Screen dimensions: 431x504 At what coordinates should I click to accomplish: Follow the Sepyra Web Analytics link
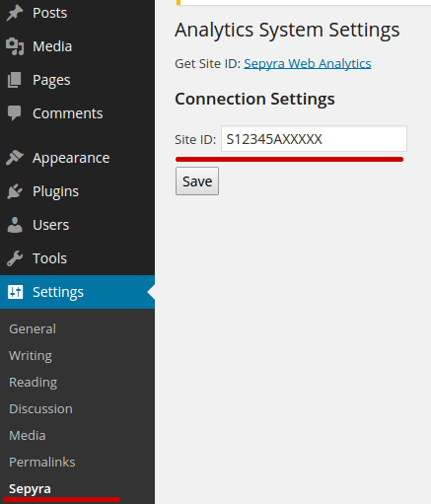click(308, 63)
